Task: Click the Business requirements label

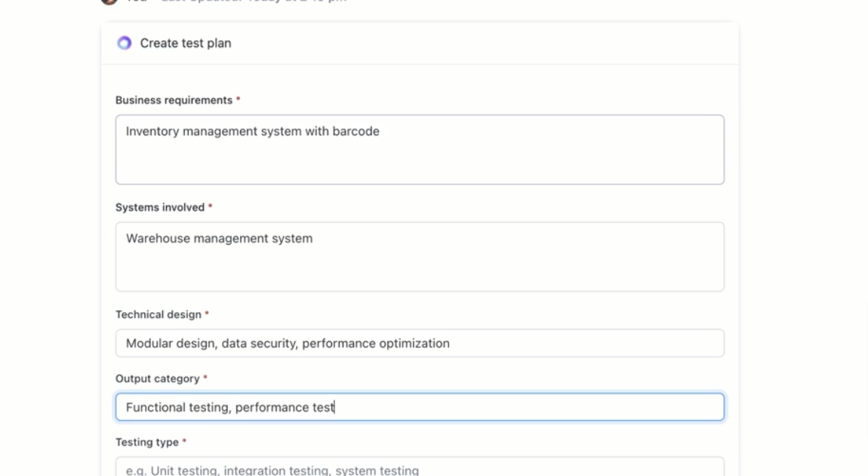Action: (174, 100)
